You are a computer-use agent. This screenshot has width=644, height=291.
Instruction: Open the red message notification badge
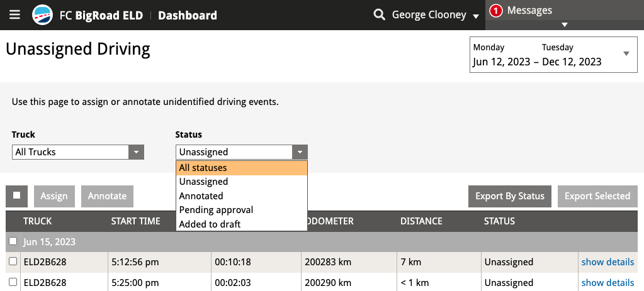coord(496,11)
